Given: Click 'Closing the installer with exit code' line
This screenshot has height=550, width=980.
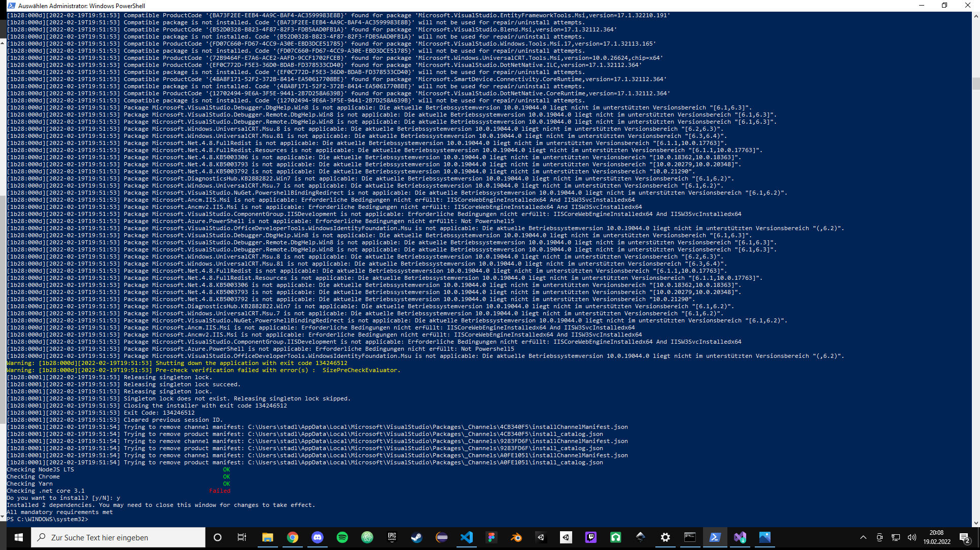Looking at the screenshot, I should (147, 406).
